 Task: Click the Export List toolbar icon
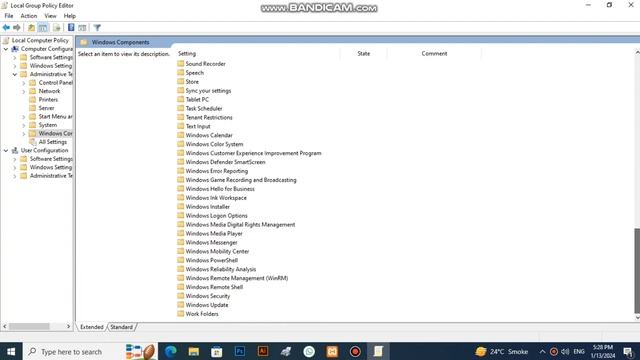click(57, 28)
